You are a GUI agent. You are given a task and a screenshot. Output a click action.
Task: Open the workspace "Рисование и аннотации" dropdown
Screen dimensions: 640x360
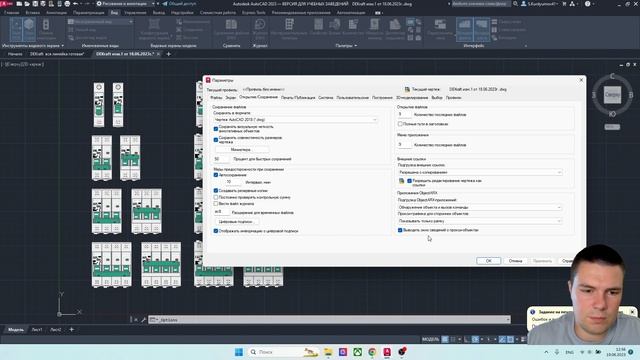125,4
